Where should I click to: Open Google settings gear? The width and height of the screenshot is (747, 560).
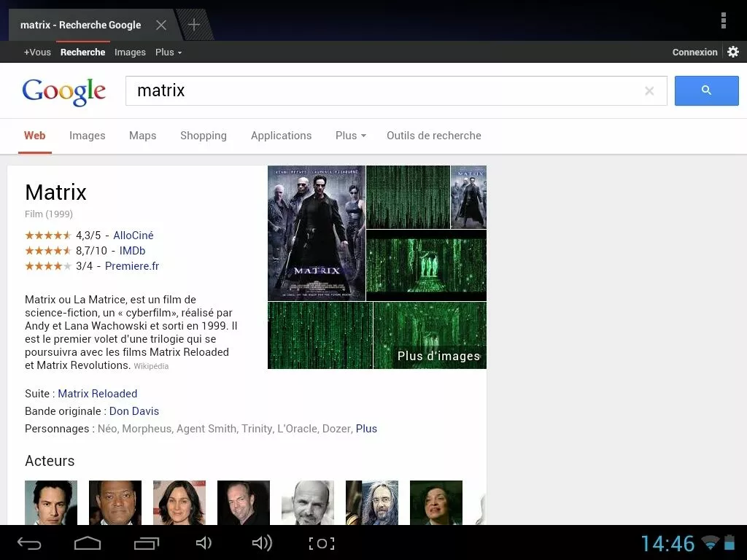(733, 52)
